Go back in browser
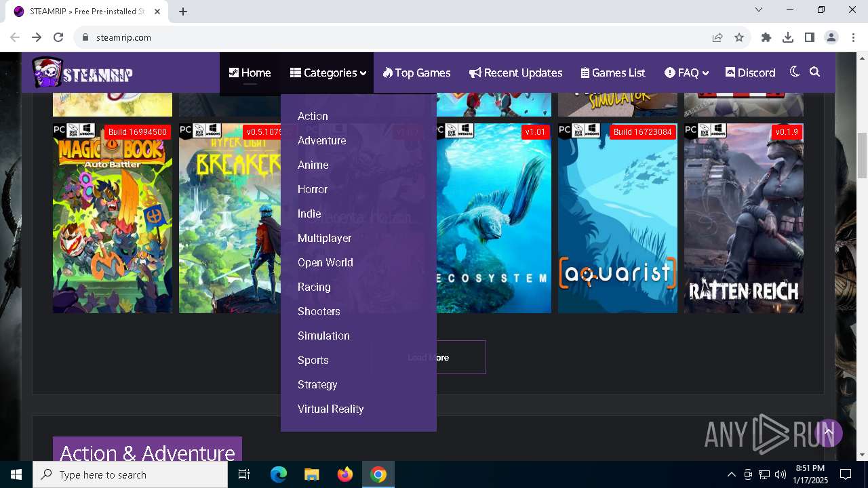The width and height of the screenshot is (868, 488). pyautogui.click(x=15, y=37)
